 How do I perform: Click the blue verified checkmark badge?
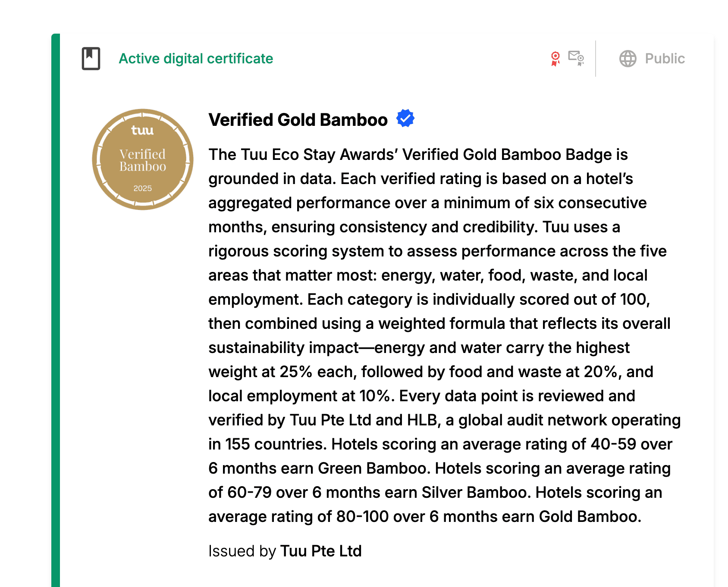(405, 118)
